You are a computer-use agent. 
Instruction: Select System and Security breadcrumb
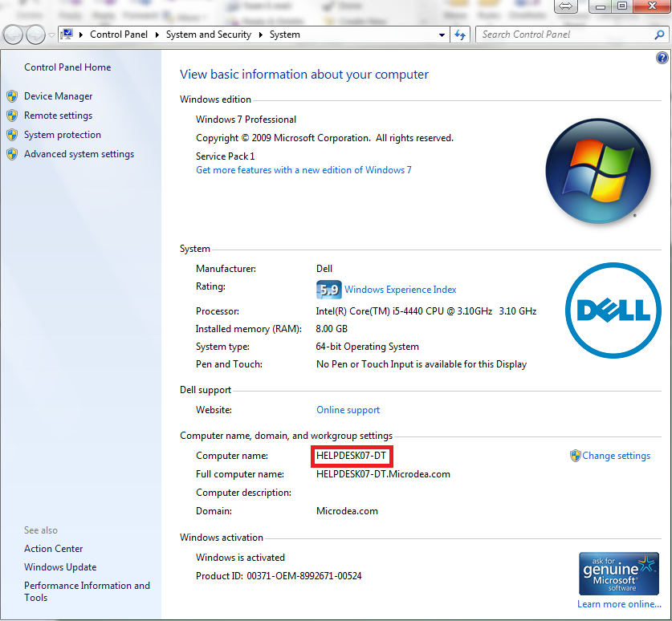point(208,34)
